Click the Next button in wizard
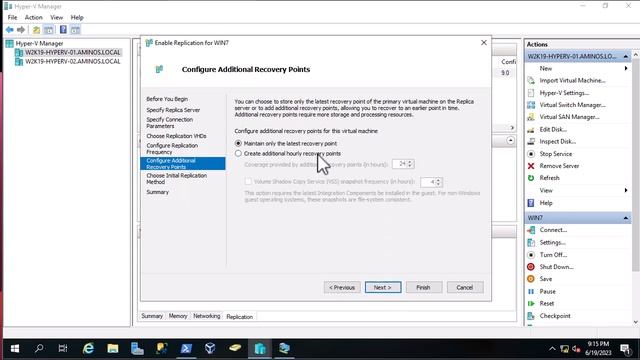 click(383, 287)
